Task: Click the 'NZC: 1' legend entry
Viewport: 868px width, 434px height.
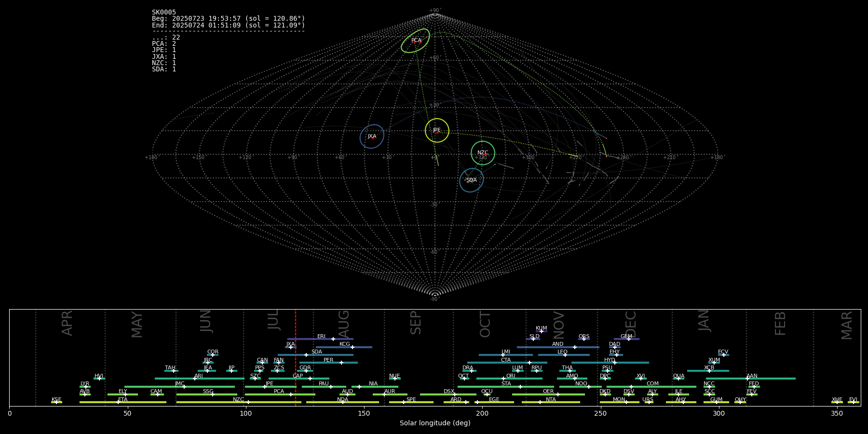Action: [164, 63]
